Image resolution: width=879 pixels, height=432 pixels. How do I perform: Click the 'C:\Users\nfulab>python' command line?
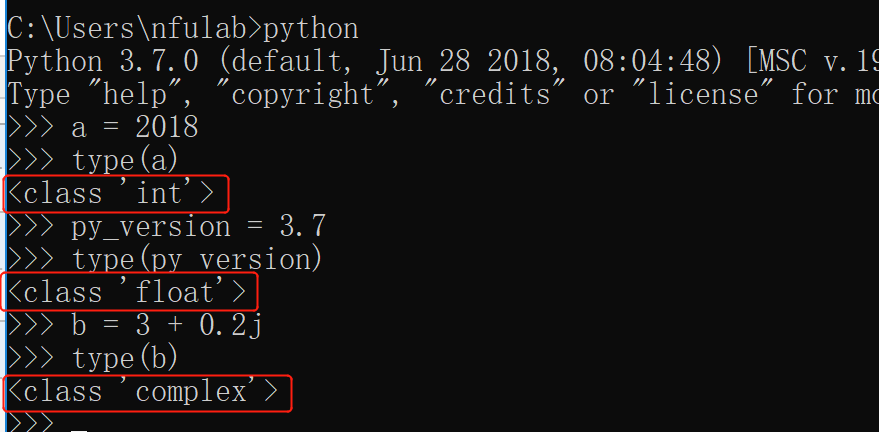(182, 29)
